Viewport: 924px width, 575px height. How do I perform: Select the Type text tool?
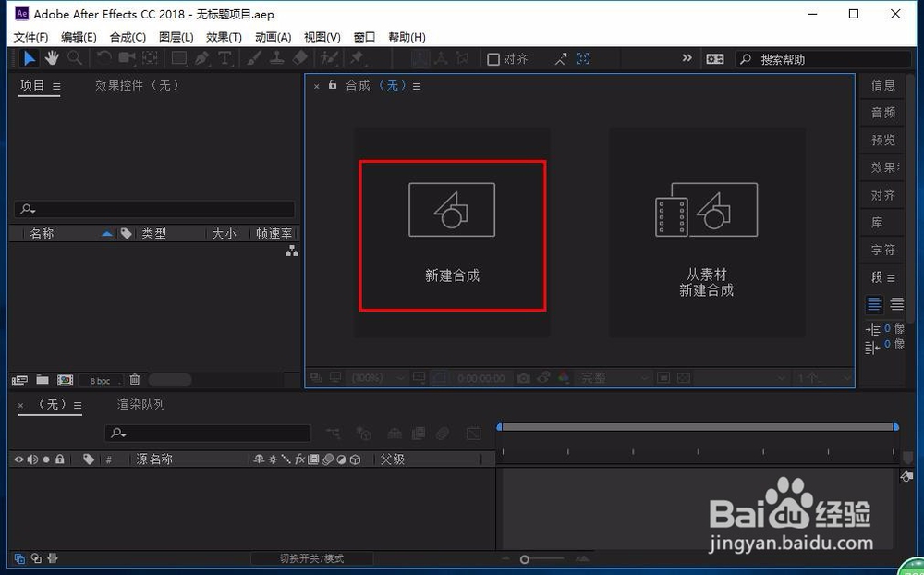pos(225,58)
